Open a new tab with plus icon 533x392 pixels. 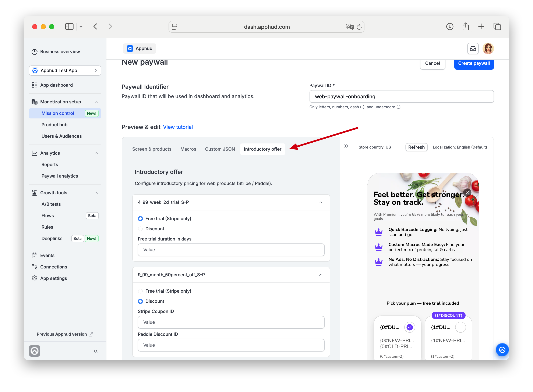[x=481, y=26]
